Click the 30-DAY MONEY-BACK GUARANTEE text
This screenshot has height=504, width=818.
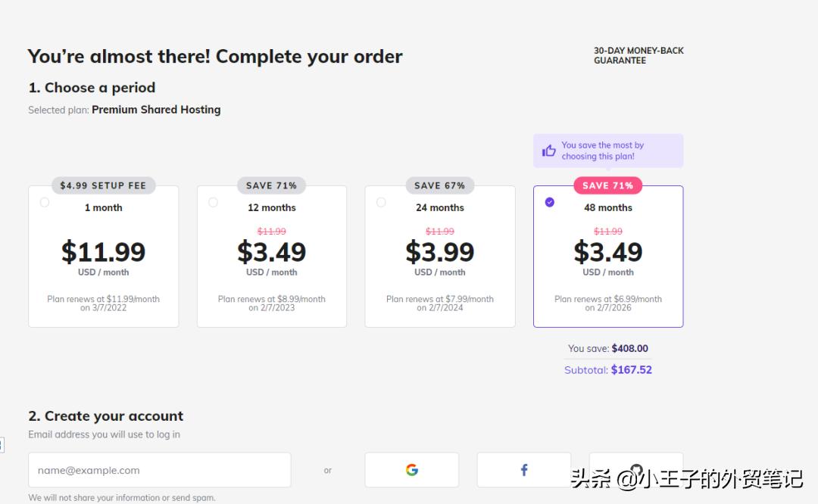point(638,54)
